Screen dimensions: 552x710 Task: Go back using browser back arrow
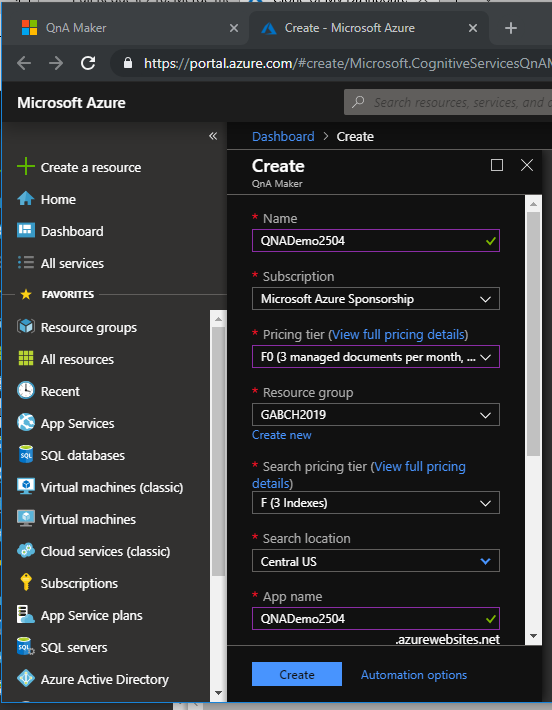click(x=24, y=63)
